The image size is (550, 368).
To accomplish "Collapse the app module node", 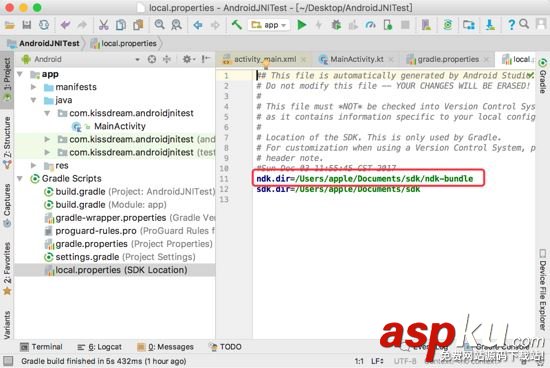I will click(x=20, y=74).
